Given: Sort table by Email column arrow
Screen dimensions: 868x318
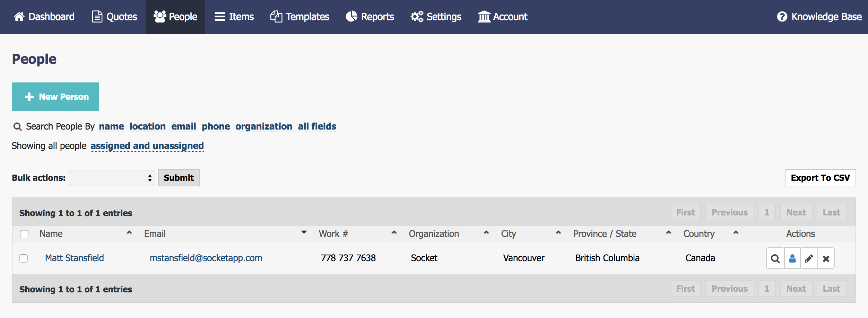Looking at the screenshot, I should [x=304, y=232].
